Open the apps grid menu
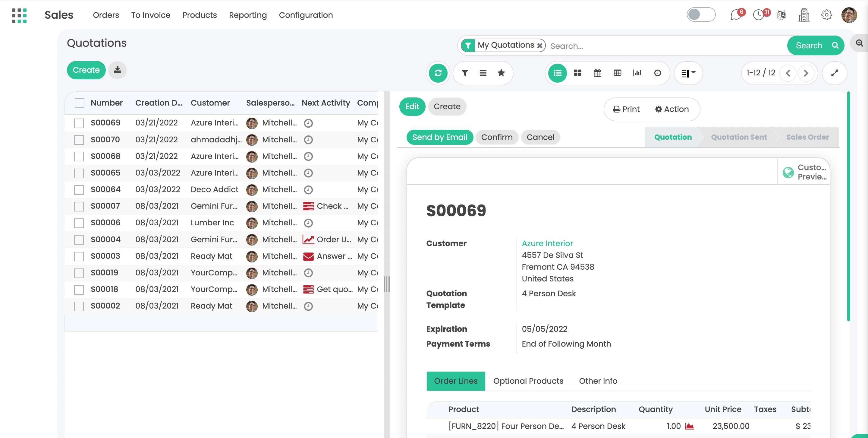This screenshot has height=438, width=868. [x=19, y=15]
